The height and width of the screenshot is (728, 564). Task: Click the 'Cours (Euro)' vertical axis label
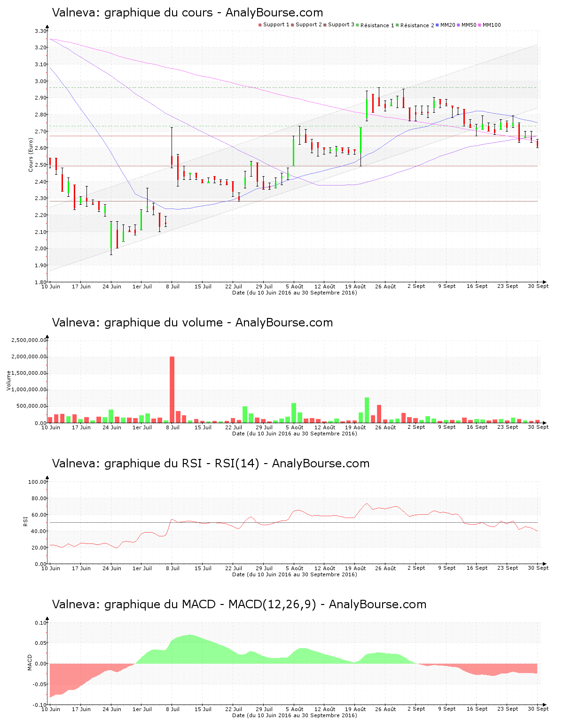click(x=31, y=155)
